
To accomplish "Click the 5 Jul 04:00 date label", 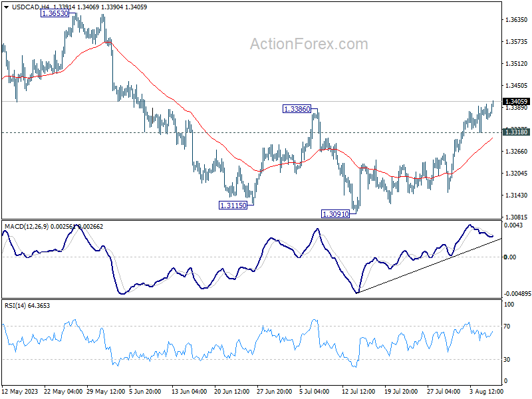I will pos(314,392).
